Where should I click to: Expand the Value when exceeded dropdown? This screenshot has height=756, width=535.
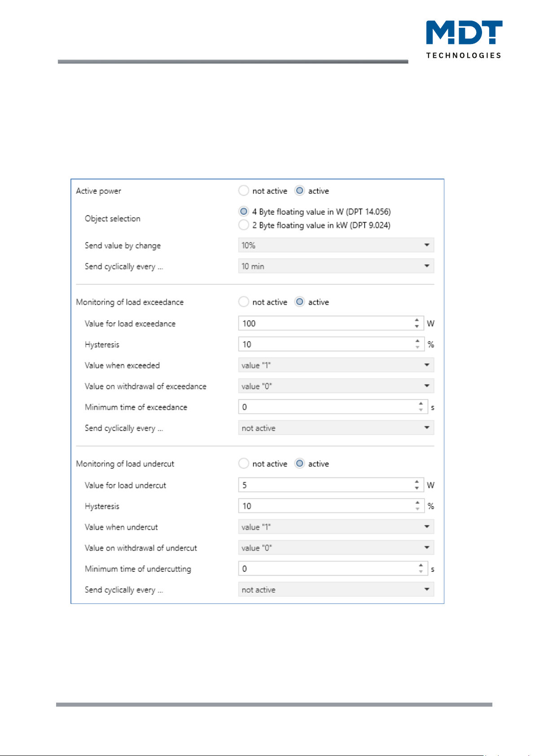point(336,365)
